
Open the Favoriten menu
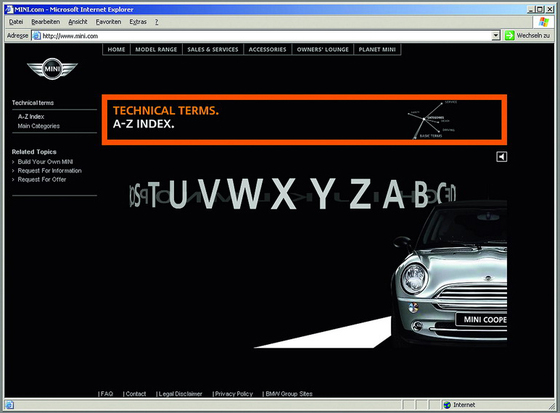(x=108, y=22)
